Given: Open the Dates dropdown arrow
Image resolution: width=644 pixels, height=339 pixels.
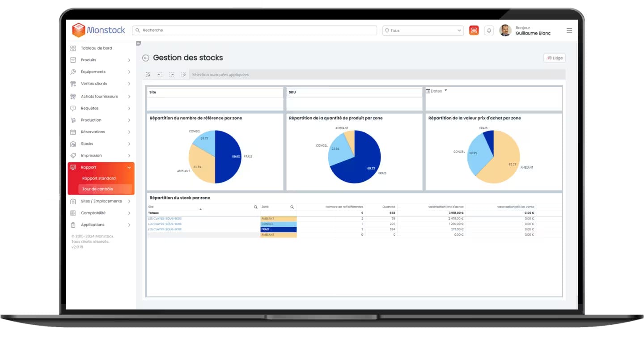Looking at the screenshot, I should [446, 91].
